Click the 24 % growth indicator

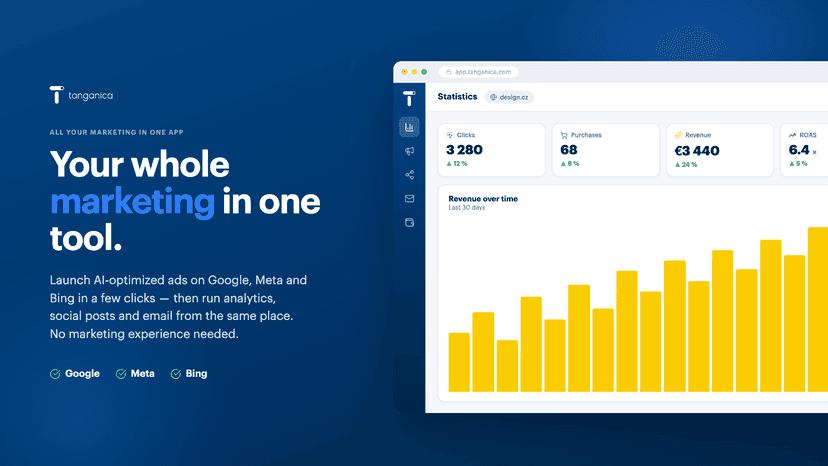click(686, 165)
